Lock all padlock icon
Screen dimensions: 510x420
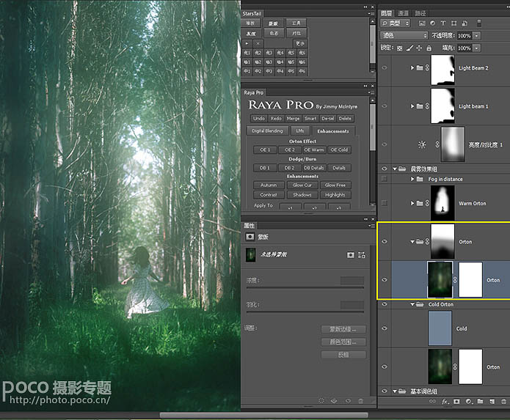point(429,48)
